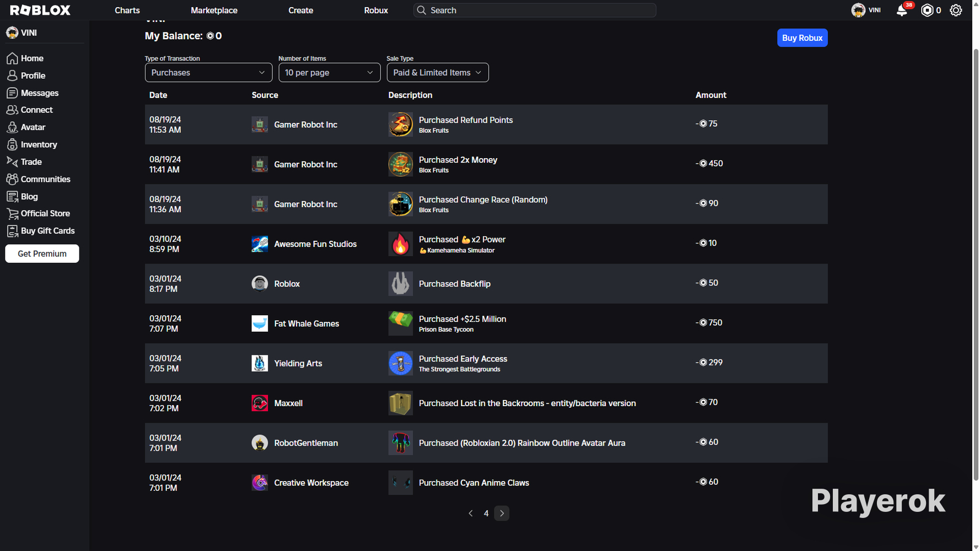Viewport: 980px width, 551px height.
Task: Open the Robux tab
Action: coord(376,10)
